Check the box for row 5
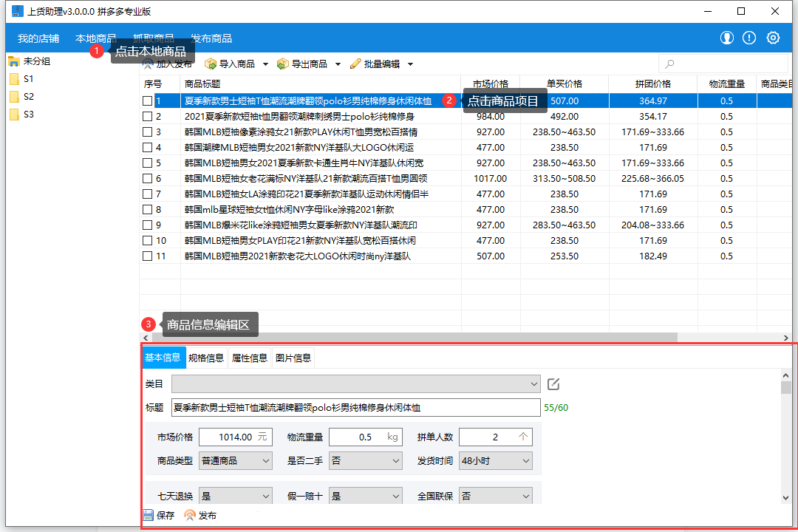 [x=148, y=163]
